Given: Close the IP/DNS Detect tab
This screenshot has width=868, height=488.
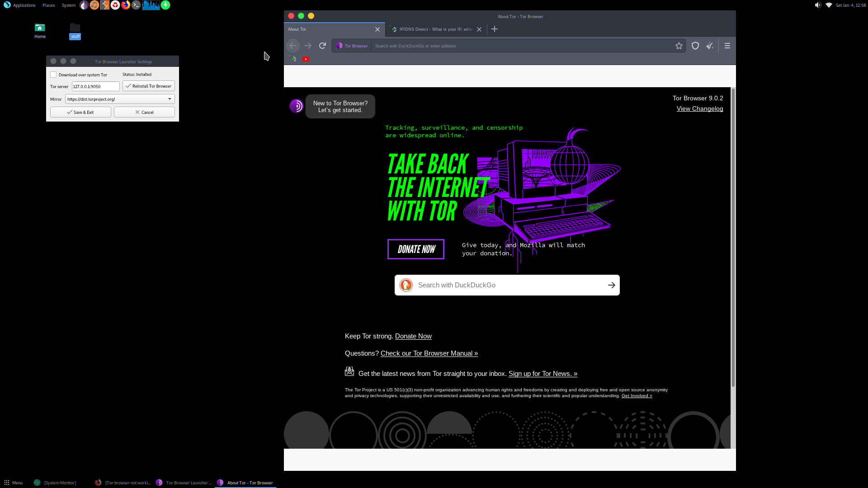Looking at the screenshot, I should click(x=479, y=29).
